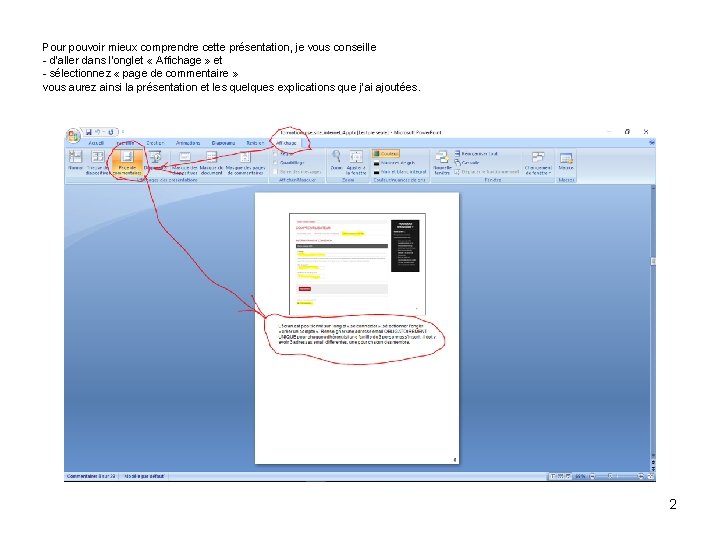
Task: Open the Macros button
Action: (x=566, y=161)
